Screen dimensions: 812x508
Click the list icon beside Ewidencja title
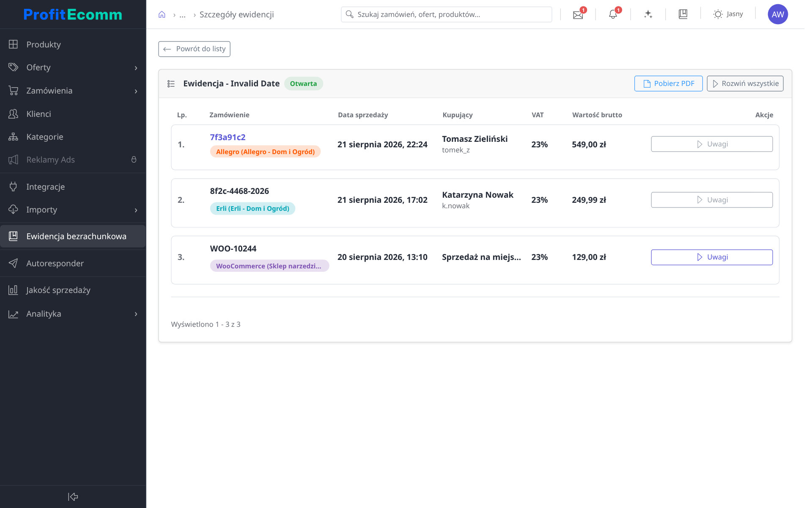[171, 84]
